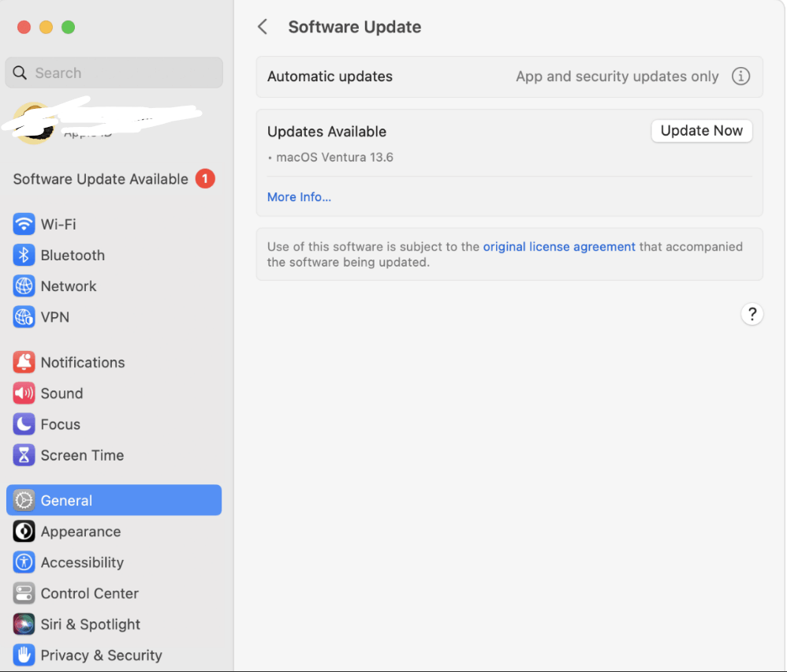Open the Privacy & Security hand icon
Image resolution: width=787 pixels, height=672 pixels.
tap(24, 655)
